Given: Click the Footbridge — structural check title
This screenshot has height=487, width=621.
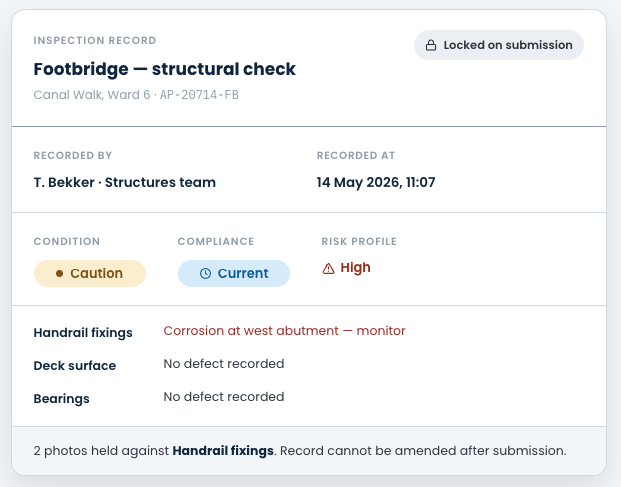Looking at the screenshot, I should click(x=164, y=69).
